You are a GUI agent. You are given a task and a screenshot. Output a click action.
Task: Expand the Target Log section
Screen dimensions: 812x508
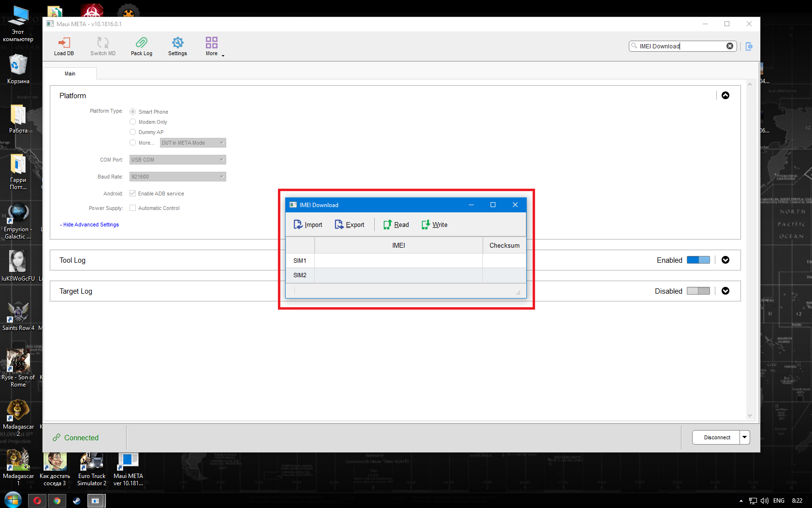point(725,291)
